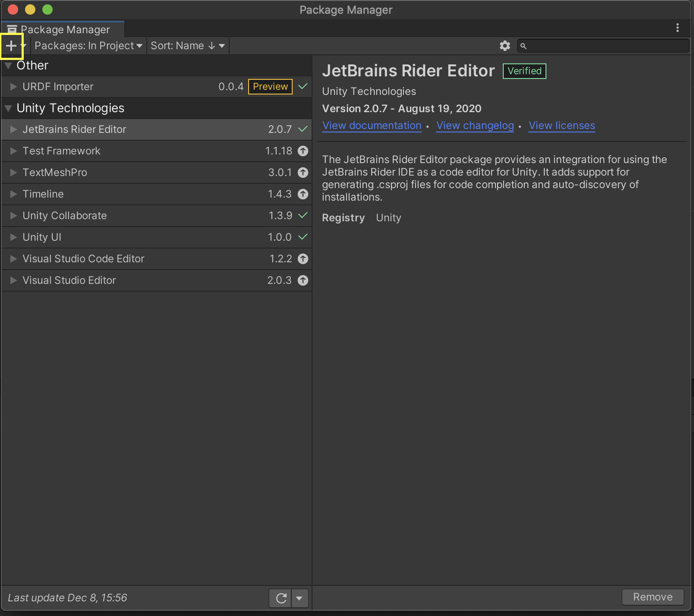Click the TextMeshPro update available icon
694x616 pixels.
coord(303,173)
